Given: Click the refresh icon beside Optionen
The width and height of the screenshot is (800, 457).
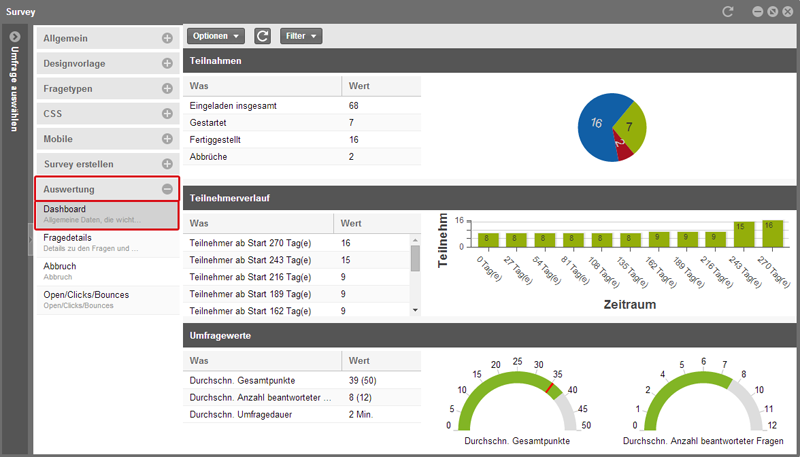Looking at the screenshot, I should (263, 36).
